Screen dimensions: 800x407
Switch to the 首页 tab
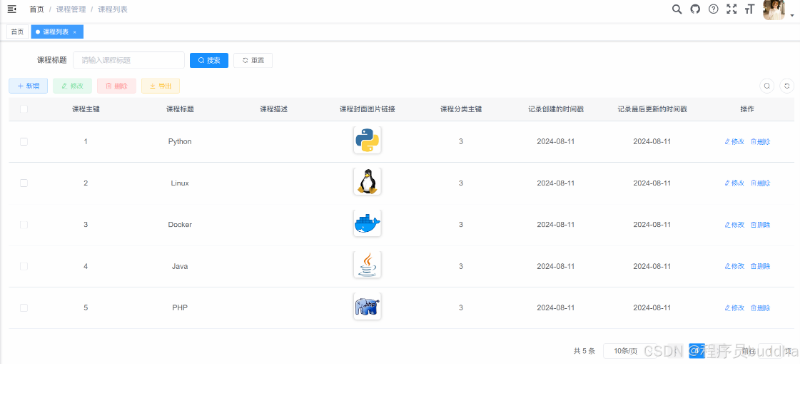[17, 32]
